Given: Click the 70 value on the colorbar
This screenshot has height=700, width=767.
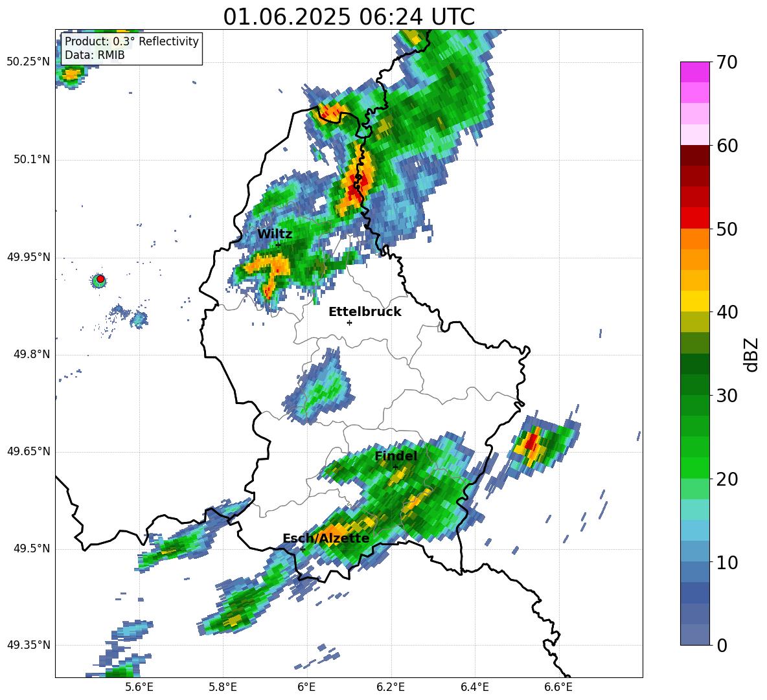Looking at the screenshot, I should (727, 62).
